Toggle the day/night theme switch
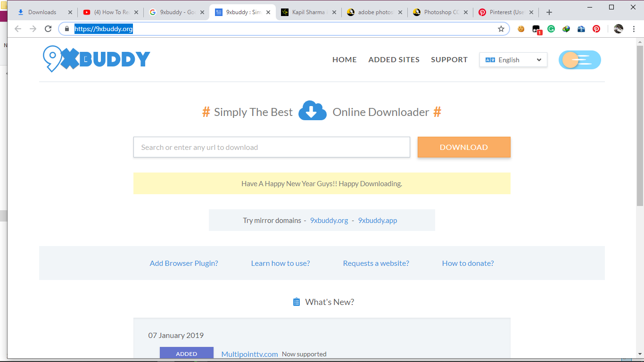 pyautogui.click(x=579, y=60)
